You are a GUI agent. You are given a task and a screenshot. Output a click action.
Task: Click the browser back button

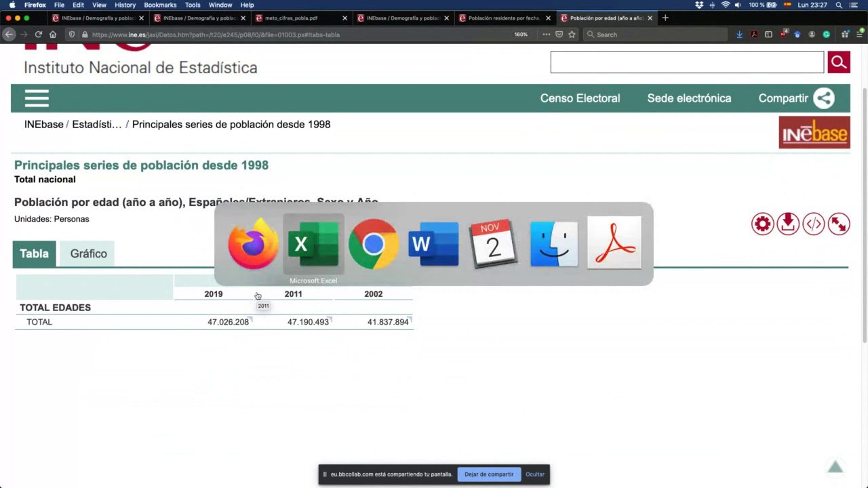tap(9, 35)
